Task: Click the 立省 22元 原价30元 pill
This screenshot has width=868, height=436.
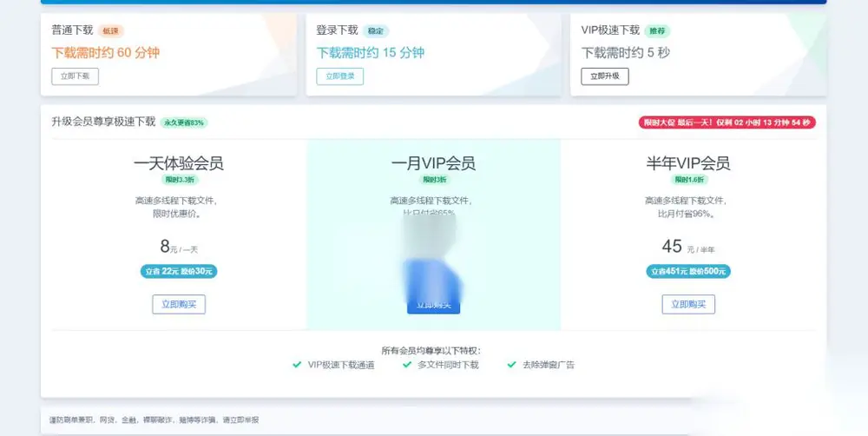Action: (x=179, y=272)
